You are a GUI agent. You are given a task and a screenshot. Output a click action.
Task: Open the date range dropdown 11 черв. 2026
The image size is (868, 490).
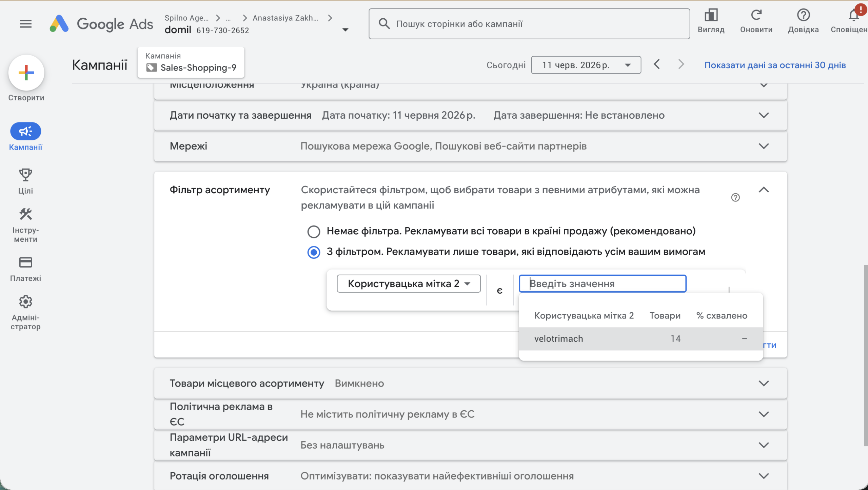click(586, 65)
